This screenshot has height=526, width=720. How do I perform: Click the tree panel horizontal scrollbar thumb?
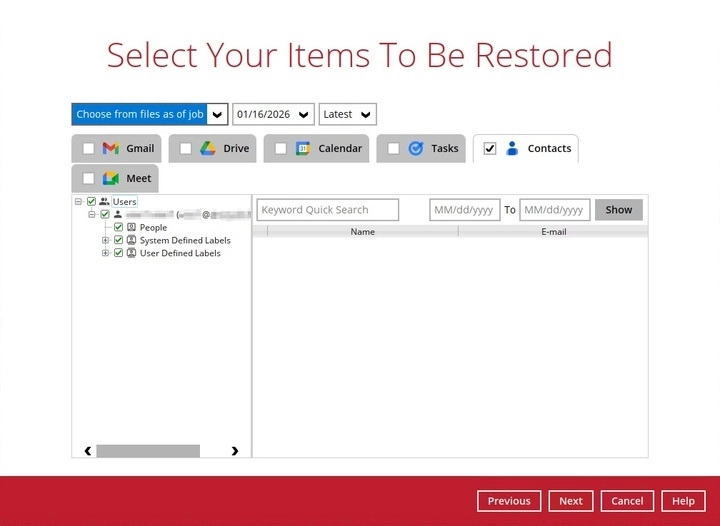point(147,451)
